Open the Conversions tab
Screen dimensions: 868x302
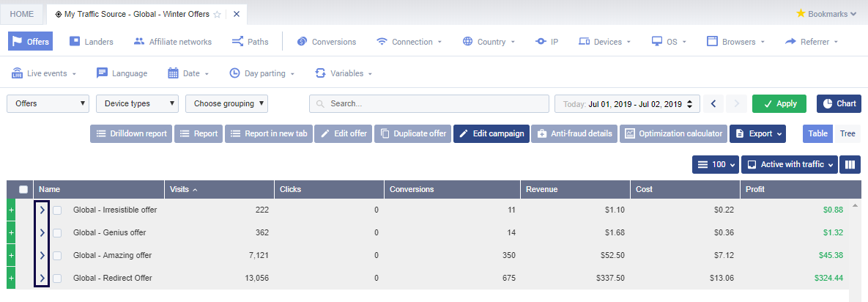tap(326, 42)
